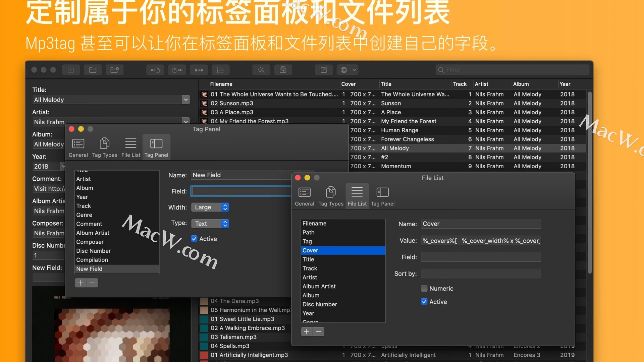The width and height of the screenshot is (644, 362).
Task: Click plus button under Tag Panel field list
Action: pos(80,283)
